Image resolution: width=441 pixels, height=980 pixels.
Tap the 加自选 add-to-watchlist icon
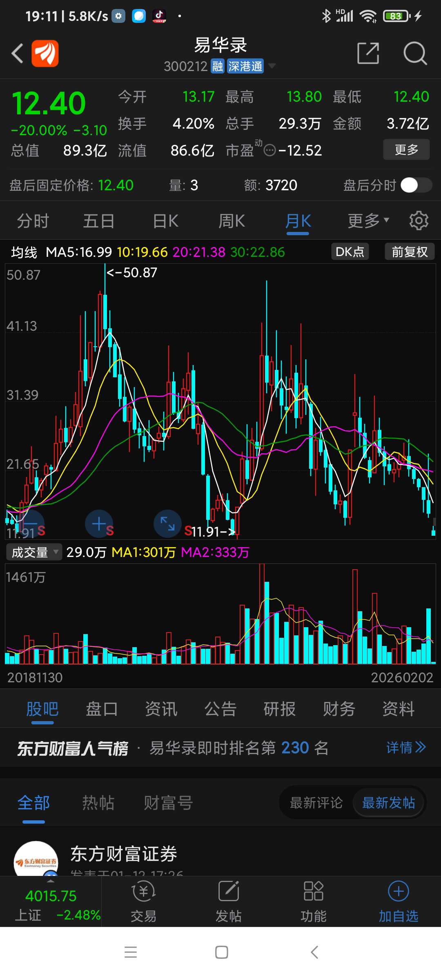pos(399,891)
